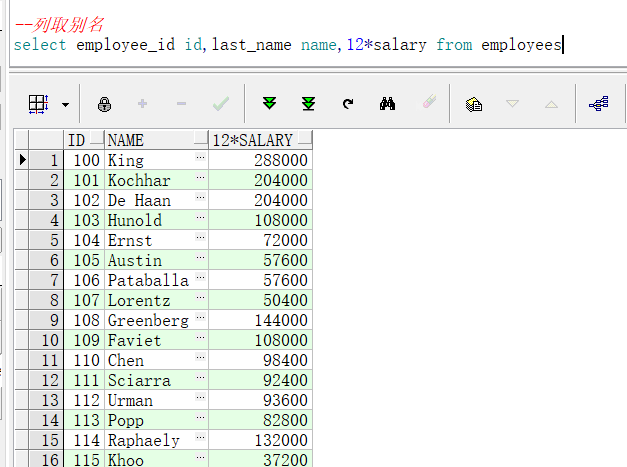Fetch last page with underlined green arrow
This screenshot has width=627, height=467.
(308, 104)
